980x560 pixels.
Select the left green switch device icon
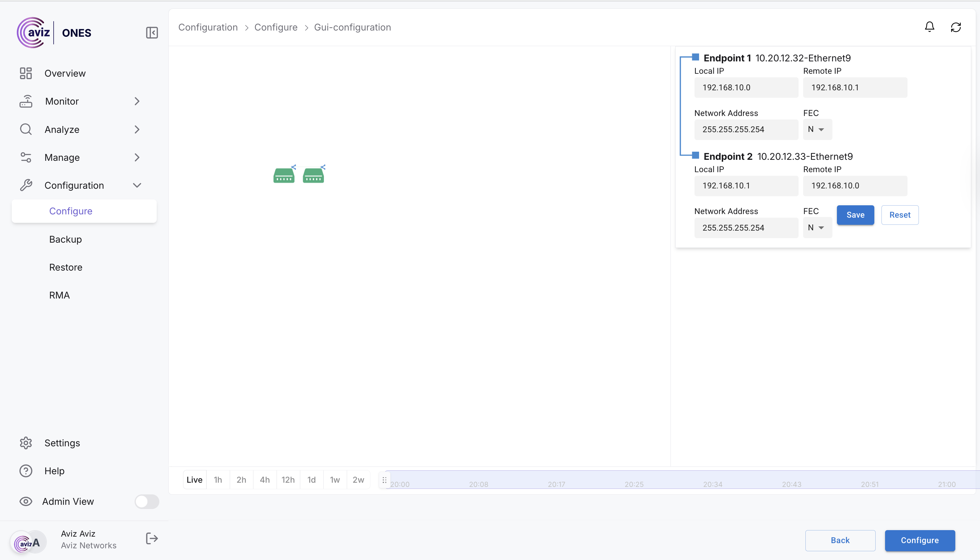284,175
